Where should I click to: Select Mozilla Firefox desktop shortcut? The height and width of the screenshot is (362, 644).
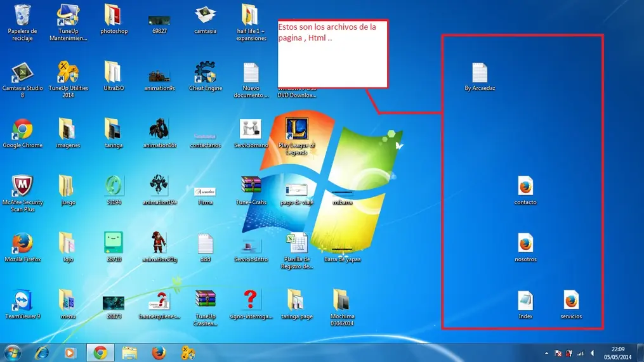click(22, 244)
